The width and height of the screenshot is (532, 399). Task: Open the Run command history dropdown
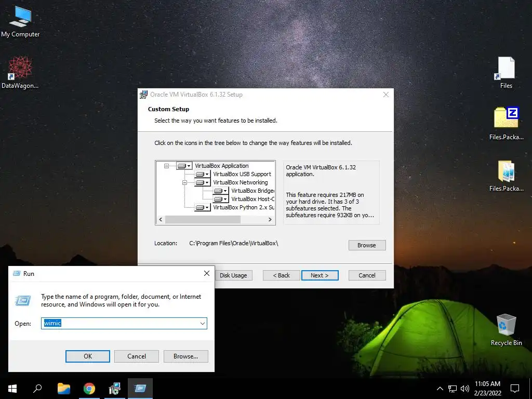tap(203, 323)
